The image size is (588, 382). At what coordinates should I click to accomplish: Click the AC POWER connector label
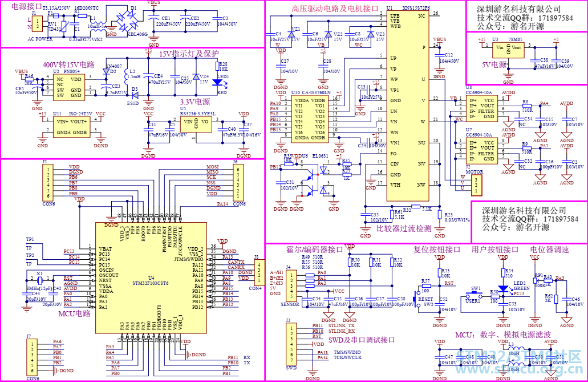[x=40, y=39]
